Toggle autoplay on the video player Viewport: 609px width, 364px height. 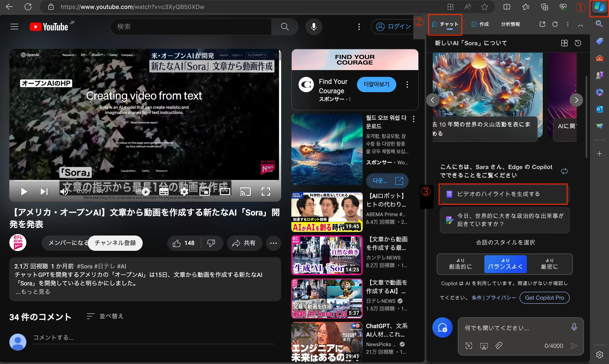point(146,192)
